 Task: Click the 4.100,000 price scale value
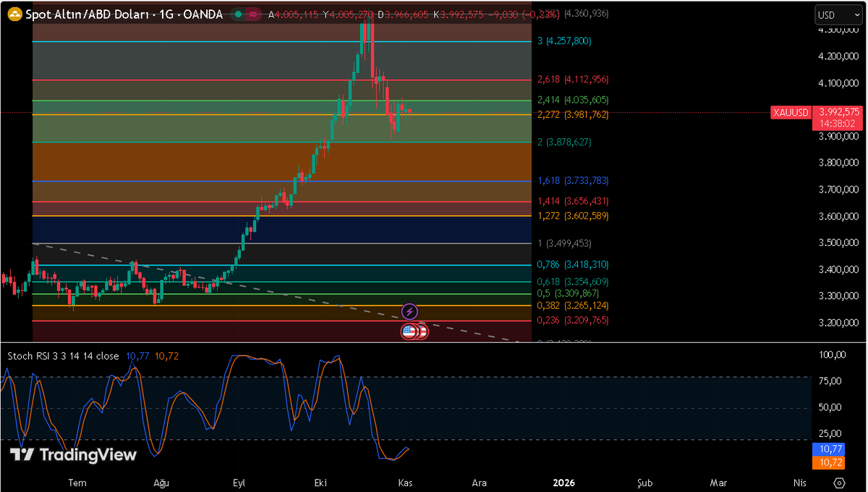click(838, 83)
